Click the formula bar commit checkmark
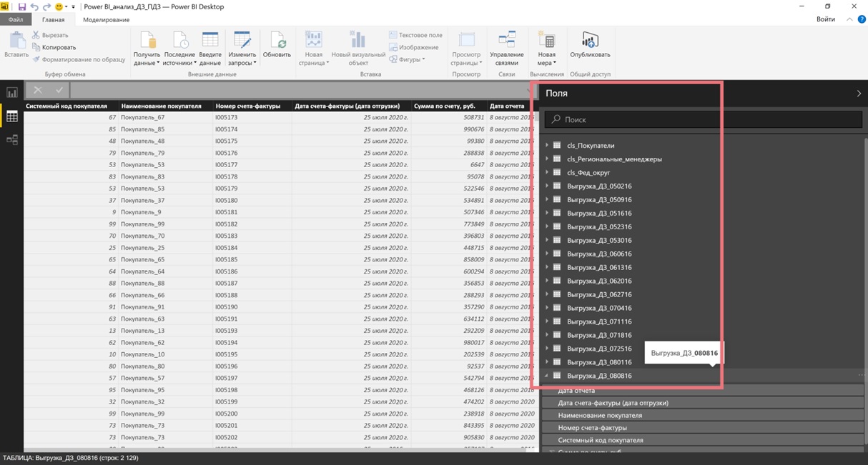Viewport: 868px width, 465px height. 60,90
